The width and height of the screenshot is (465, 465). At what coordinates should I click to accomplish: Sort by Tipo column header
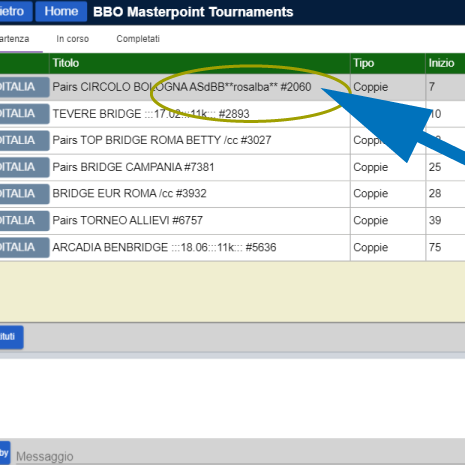(x=364, y=63)
